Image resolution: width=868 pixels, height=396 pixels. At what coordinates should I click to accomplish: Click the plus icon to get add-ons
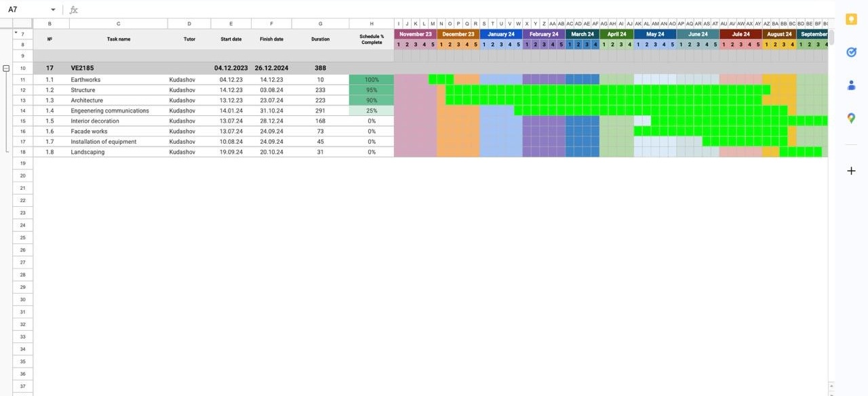[x=851, y=171]
